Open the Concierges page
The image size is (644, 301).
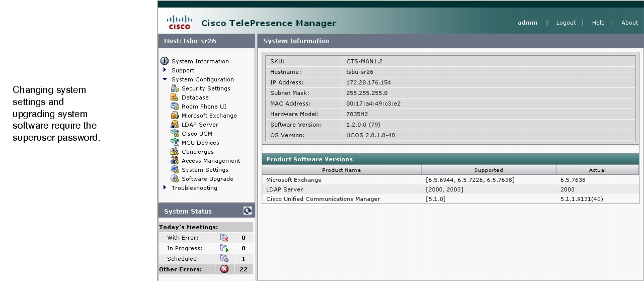click(x=198, y=152)
